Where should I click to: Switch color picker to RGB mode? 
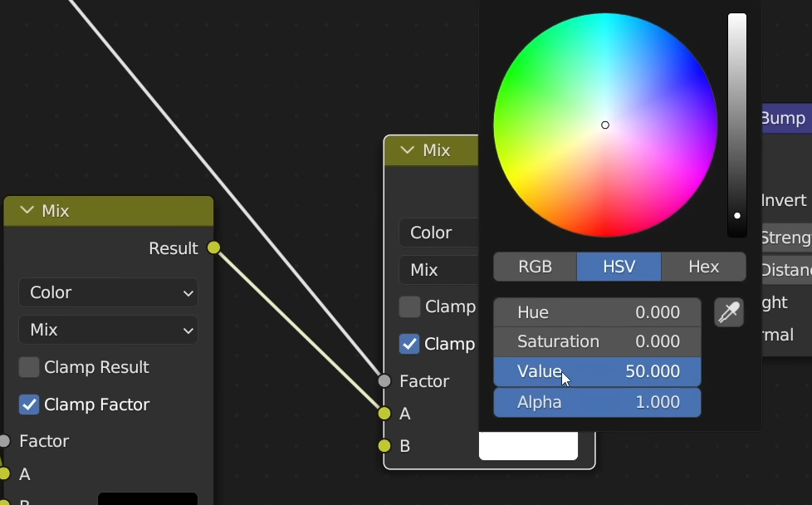coord(536,267)
